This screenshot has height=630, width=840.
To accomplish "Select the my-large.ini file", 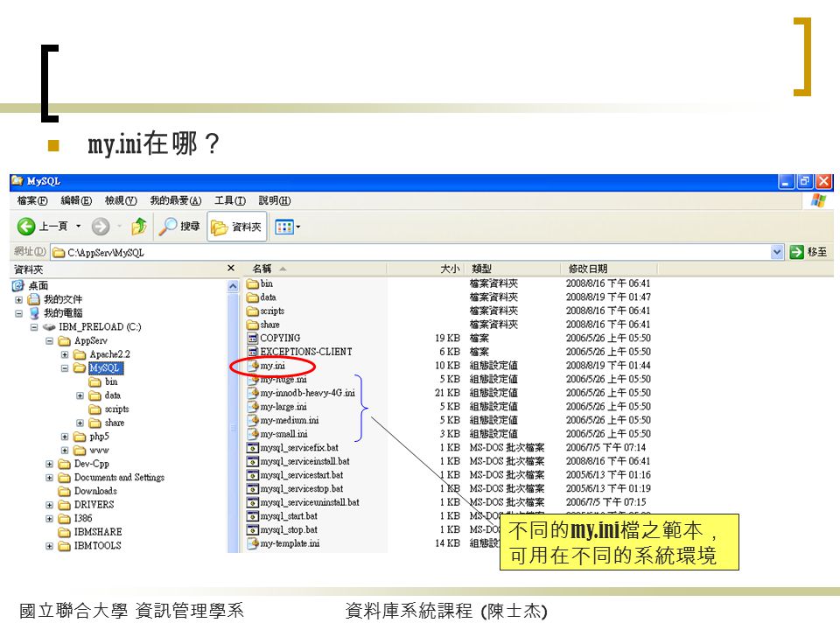I will [x=277, y=407].
